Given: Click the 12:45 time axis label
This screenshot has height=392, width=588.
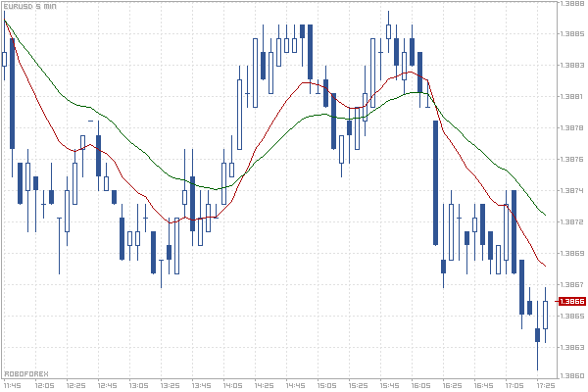Looking at the screenshot, I should (x=107, y=385).
